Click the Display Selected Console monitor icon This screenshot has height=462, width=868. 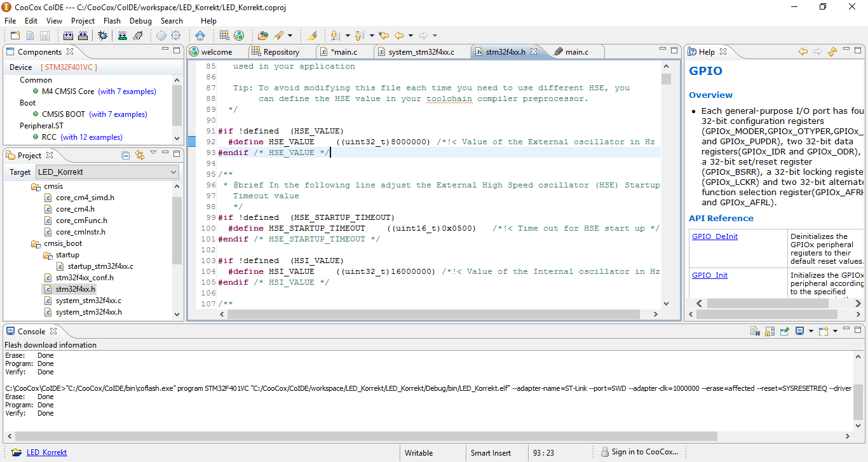[799, 331]
